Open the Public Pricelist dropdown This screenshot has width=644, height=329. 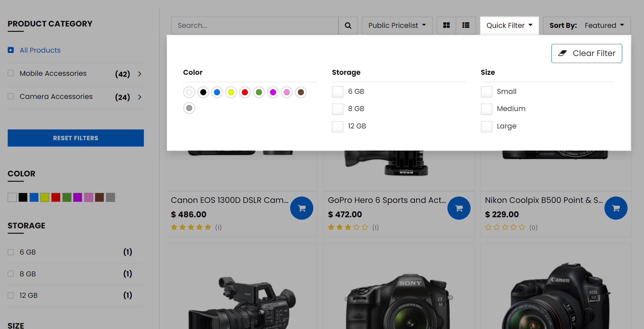[x=397, y=25]
